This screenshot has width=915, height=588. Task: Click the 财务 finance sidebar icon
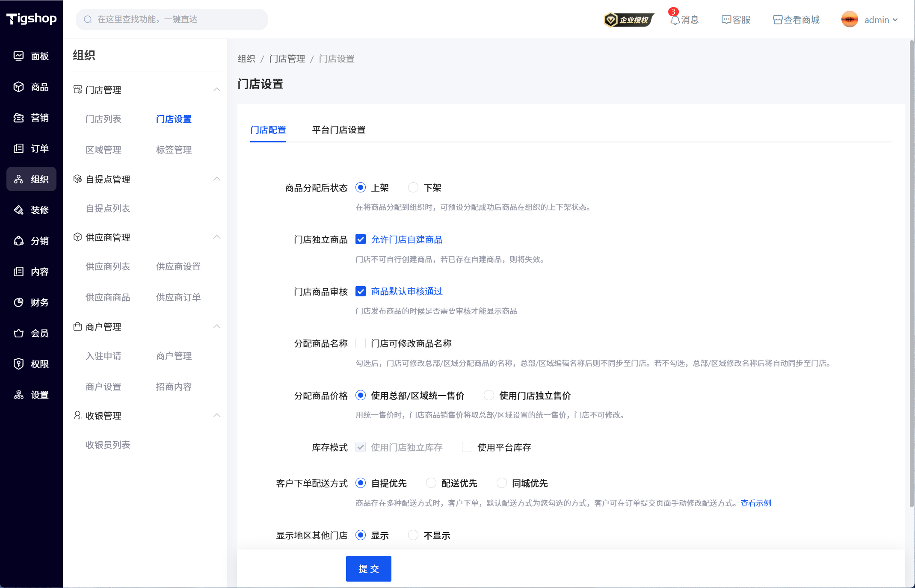pyautogui.click(x=18, y=302)
